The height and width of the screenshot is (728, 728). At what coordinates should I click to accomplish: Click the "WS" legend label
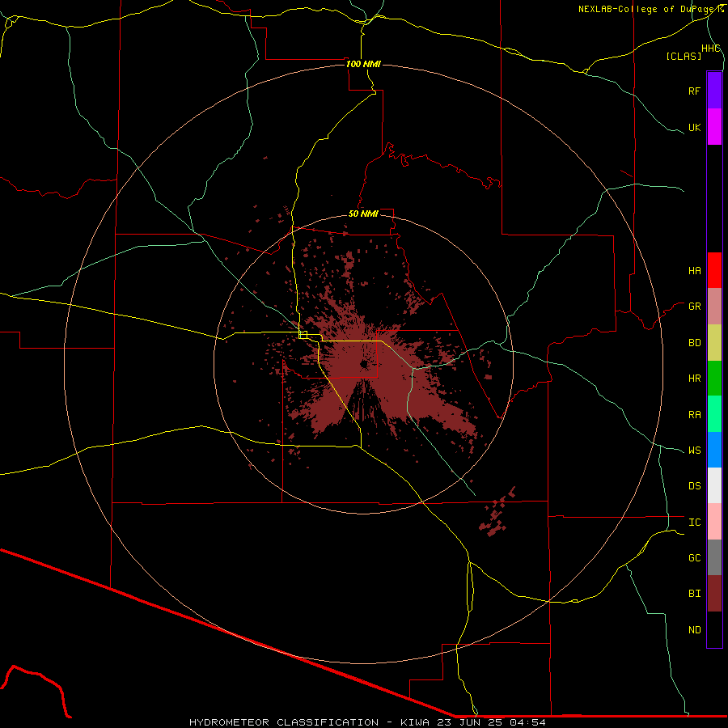pos(694,451)
